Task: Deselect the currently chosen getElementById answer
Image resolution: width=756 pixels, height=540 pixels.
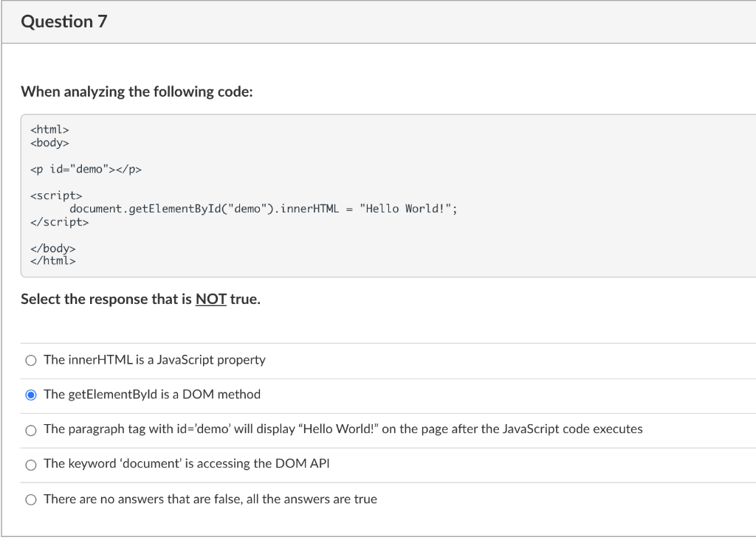Action: (x=30, y=395)
